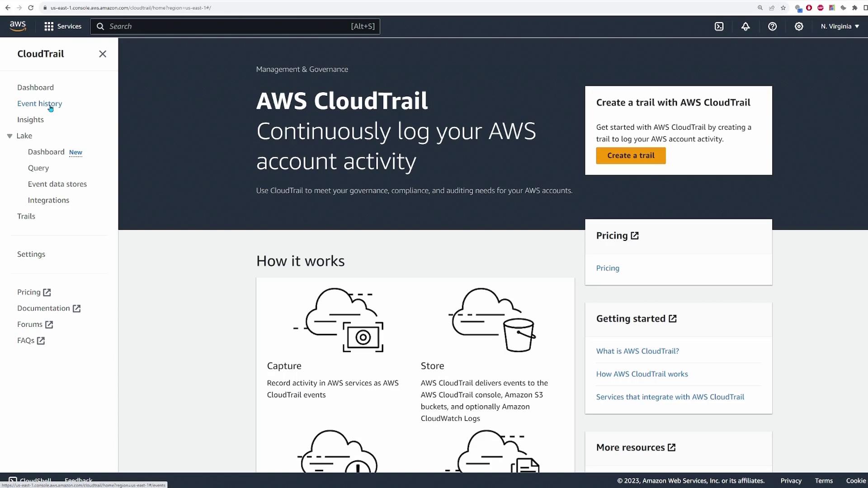Viewport: 868px width, 488px height.
Task: Open the What is AWS CloudTrail? link
Action: [x=637, y=351]
